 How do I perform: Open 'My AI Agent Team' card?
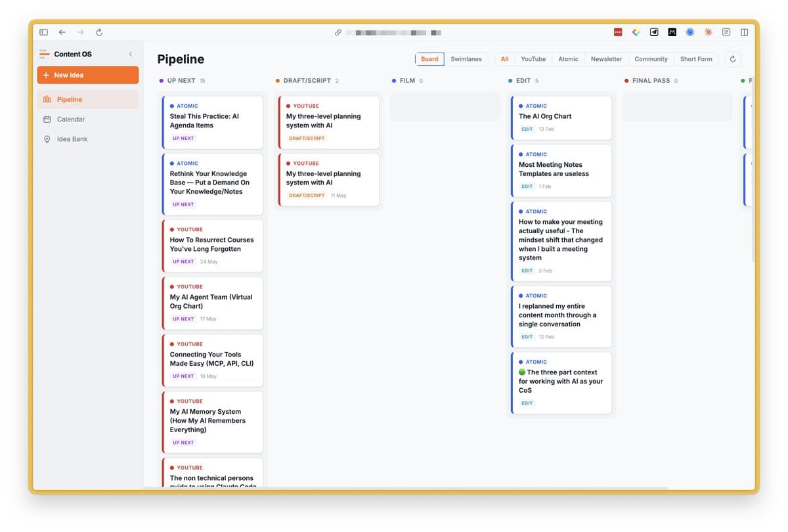point(212,303)
